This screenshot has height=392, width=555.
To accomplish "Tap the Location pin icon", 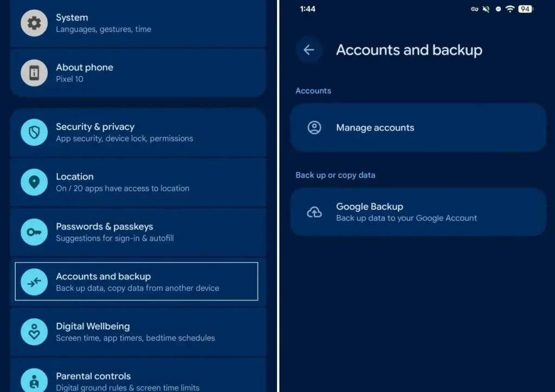I will (x=34, y=182).
